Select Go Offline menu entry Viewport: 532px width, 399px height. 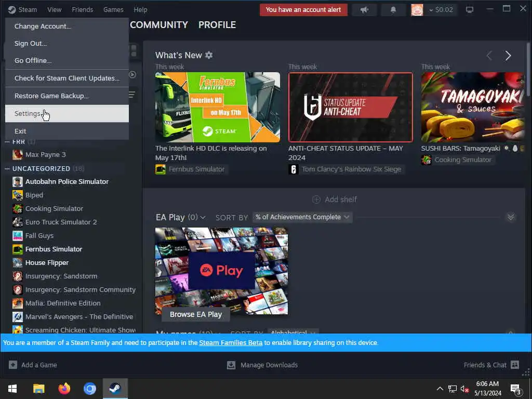[67, 60]
